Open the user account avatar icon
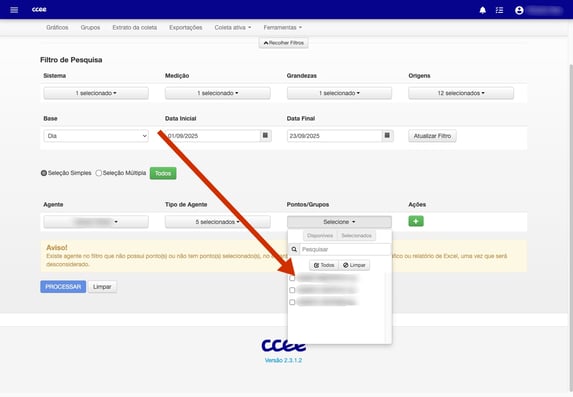 pyautogui.click(x=519, y=10)
